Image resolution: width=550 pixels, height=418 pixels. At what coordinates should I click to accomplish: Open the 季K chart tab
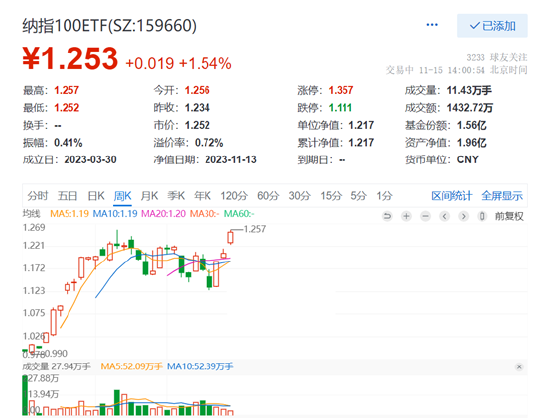(176, 195)
